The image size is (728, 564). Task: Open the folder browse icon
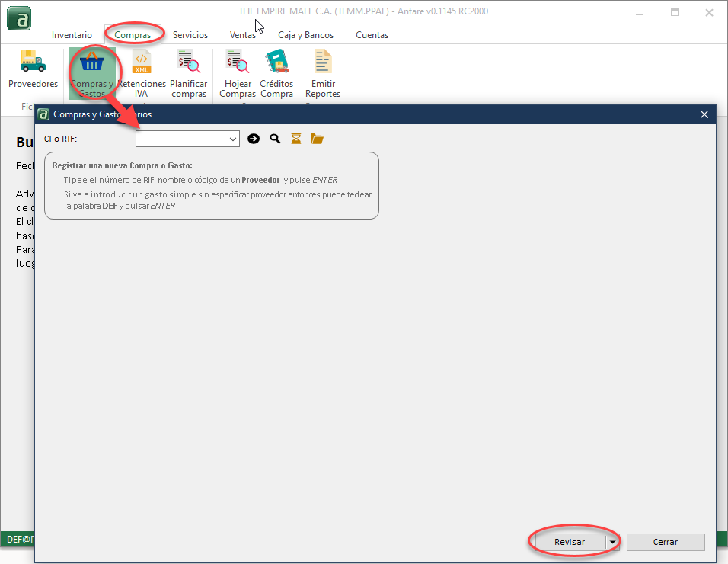318,139
